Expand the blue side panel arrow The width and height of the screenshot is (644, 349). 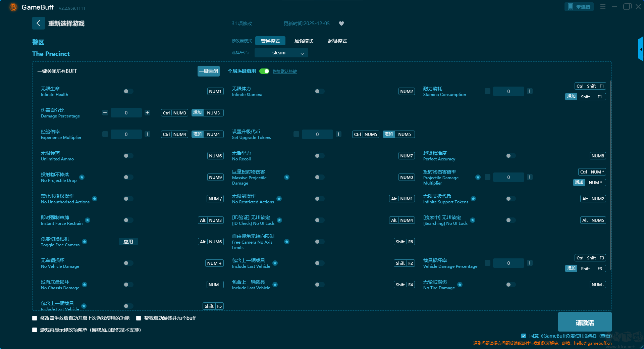pyautogui.click(x=641, y=49)
